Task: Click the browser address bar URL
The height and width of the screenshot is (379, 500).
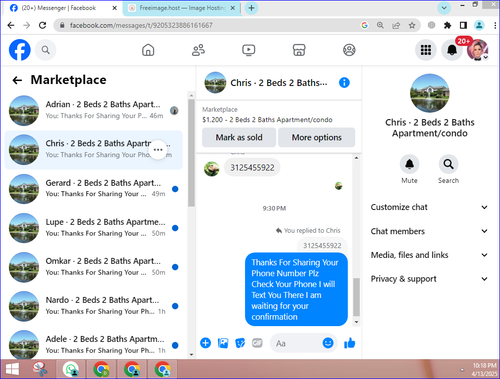Action: point(141,25)
